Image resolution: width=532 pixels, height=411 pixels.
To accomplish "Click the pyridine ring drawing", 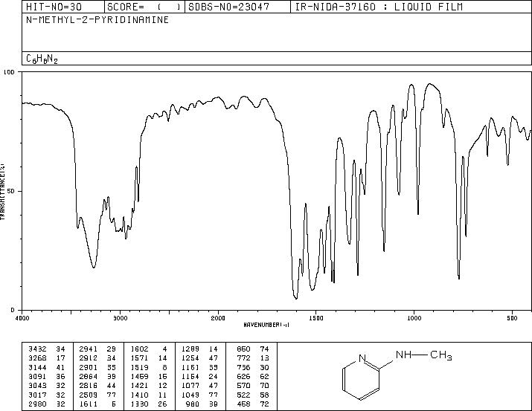I will point(361,378).
